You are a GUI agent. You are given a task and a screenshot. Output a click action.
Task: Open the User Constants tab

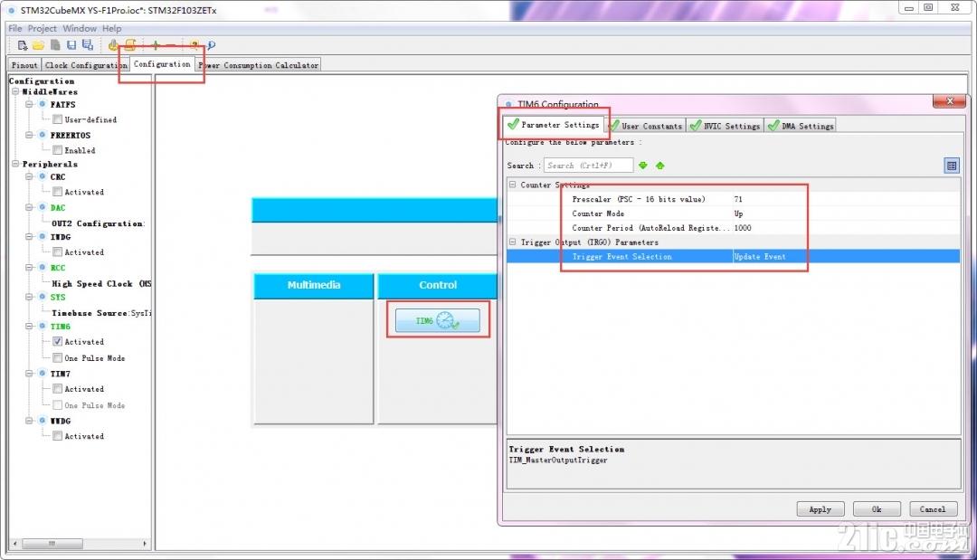point(646,126)
